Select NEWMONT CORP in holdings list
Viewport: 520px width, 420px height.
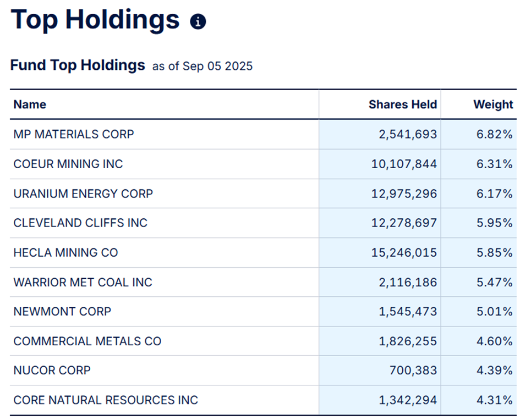tap(62, 311)
